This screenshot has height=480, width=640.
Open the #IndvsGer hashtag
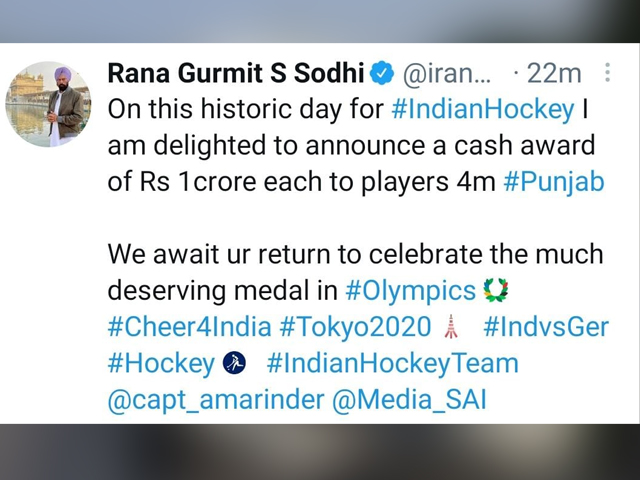[546, 327]
